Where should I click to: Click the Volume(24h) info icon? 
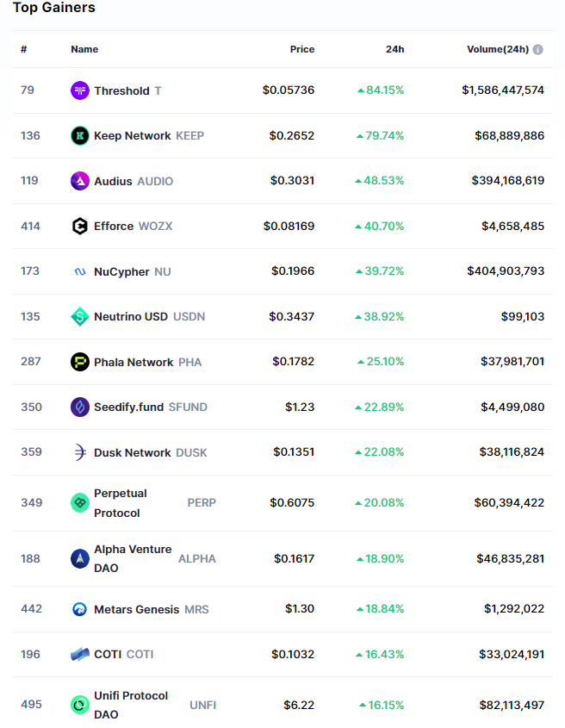coord(538,50)
